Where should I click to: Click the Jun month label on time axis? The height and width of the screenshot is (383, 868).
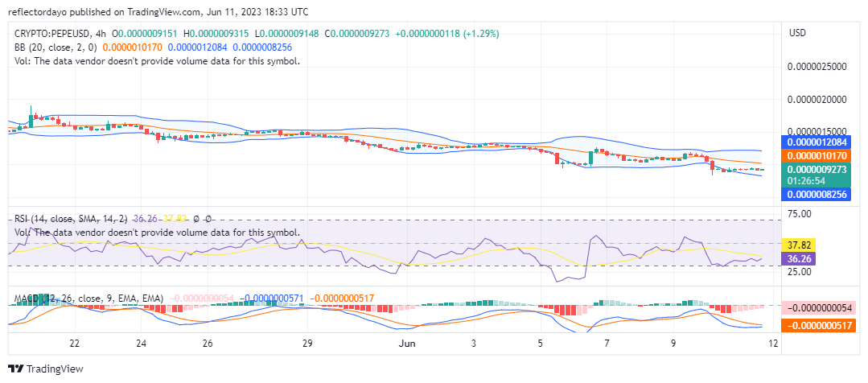(407, 344)
